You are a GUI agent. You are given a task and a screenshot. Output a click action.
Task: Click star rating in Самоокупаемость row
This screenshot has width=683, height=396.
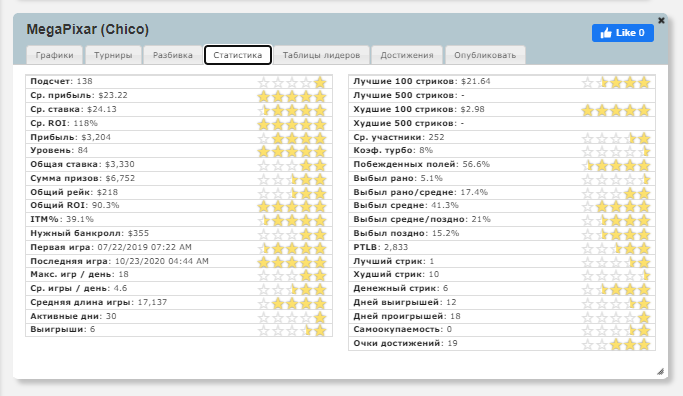pos(616,330)
